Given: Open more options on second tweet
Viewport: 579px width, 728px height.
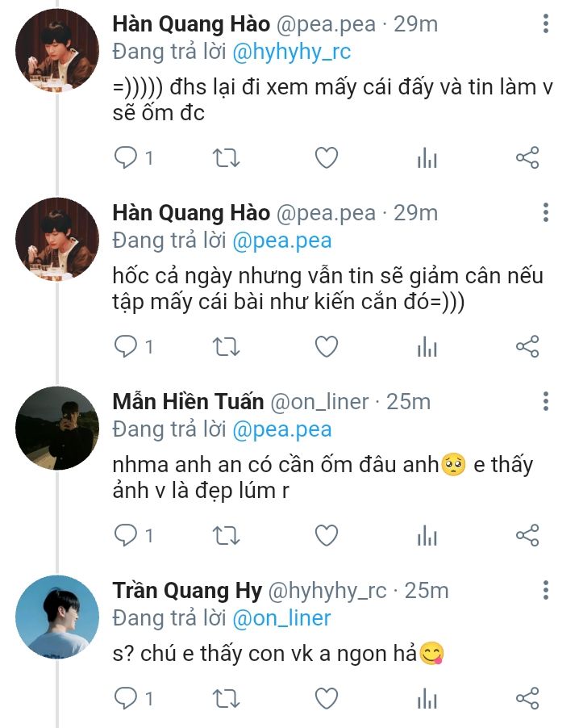Looking at the screenshot, I should coord(546,213).
